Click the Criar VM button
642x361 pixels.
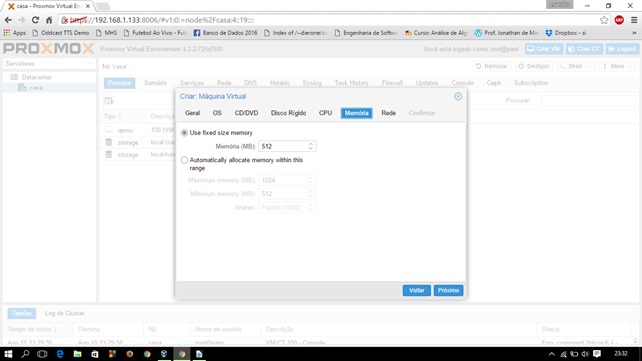coord(544,49)
